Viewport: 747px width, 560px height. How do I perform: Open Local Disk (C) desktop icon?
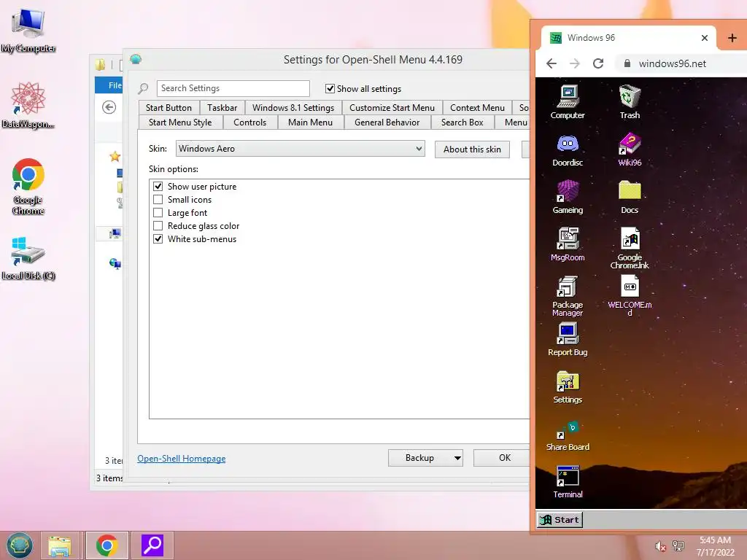click(28, 257)
